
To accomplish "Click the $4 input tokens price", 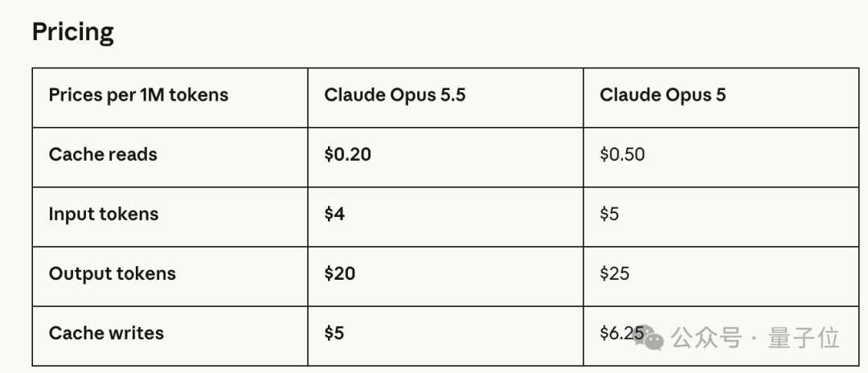I will click(334, 214).
